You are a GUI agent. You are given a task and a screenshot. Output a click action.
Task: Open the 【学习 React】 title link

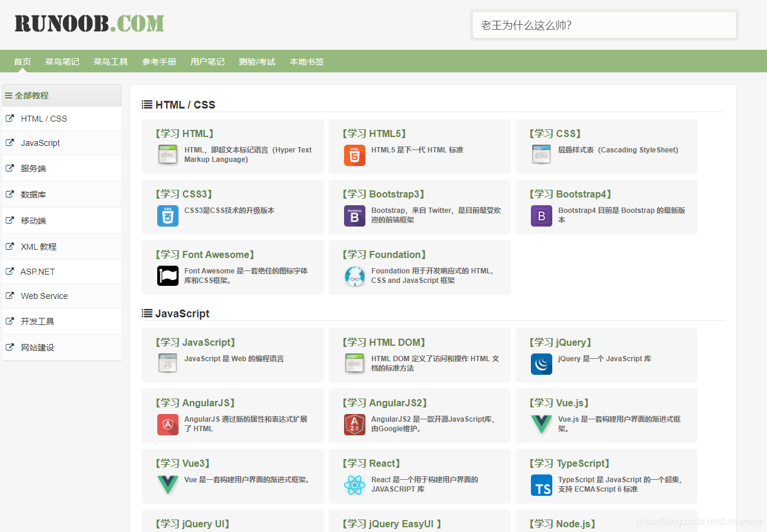tap(371, 463)
